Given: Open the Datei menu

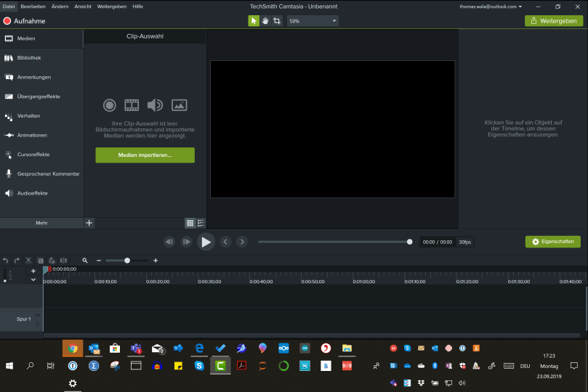Looking at the screenshot, I should click(x=9, y=7).
